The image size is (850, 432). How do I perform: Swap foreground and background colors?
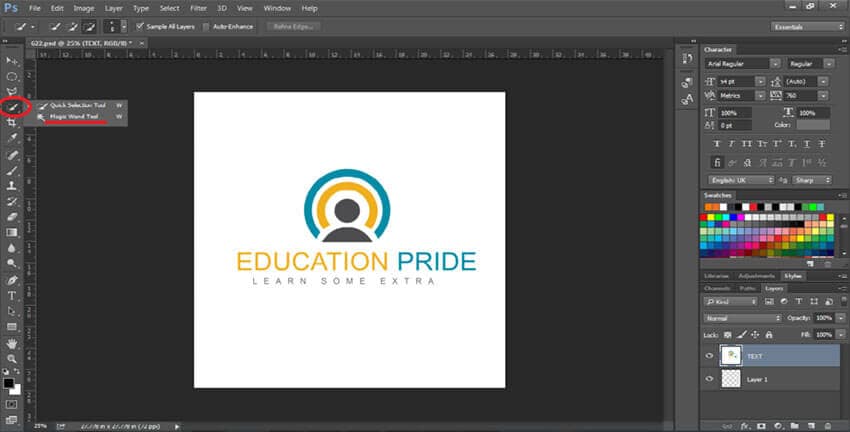coord(17,372)
